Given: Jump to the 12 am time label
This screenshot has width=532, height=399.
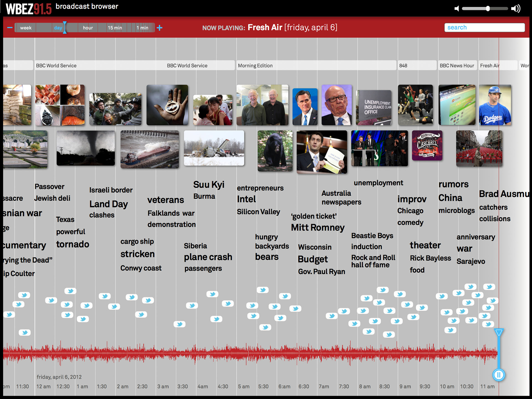Looking at the screenshot, I should click(x=44, y=387).
